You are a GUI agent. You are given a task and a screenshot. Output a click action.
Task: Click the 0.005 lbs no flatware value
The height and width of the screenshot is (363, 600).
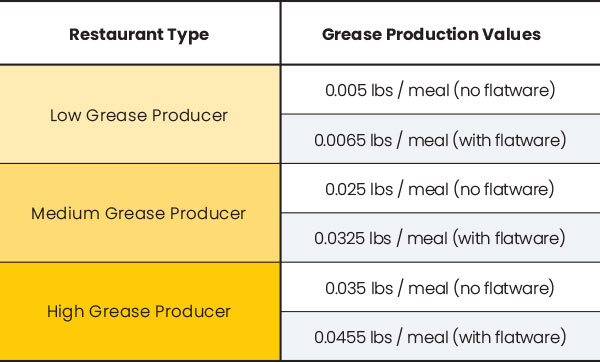[440, 90]
